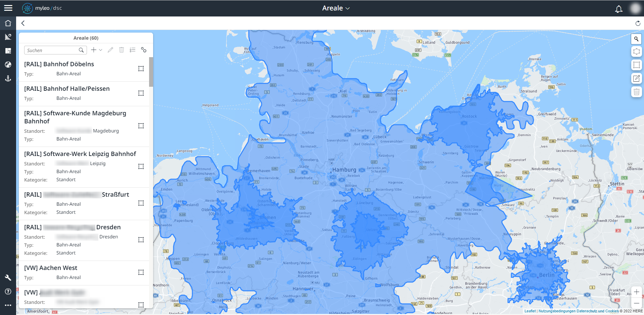Click Berlin label on the map

[547, 275]
